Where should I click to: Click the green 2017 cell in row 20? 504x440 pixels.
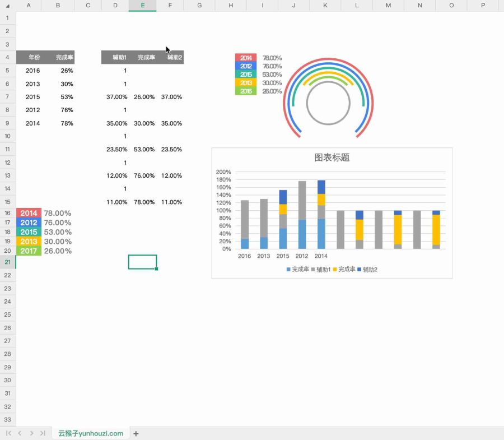pyautogui.click(x=29, y=251)
